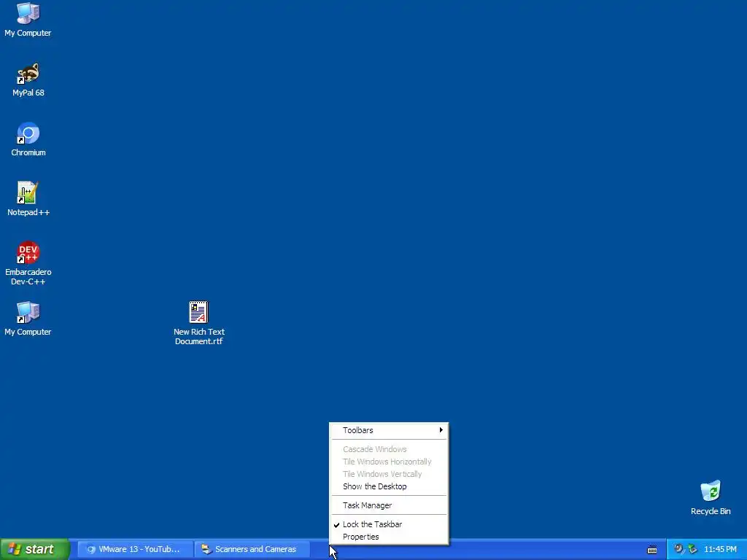Click the Recycle Bin label text
The width and height of the screenshot is (747, 560).
[x=711, y=511]
